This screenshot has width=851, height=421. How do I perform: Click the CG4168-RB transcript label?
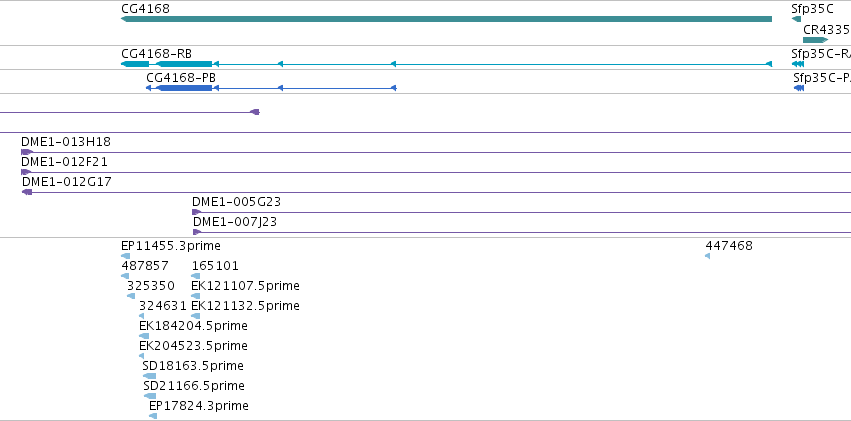(156, 54)
